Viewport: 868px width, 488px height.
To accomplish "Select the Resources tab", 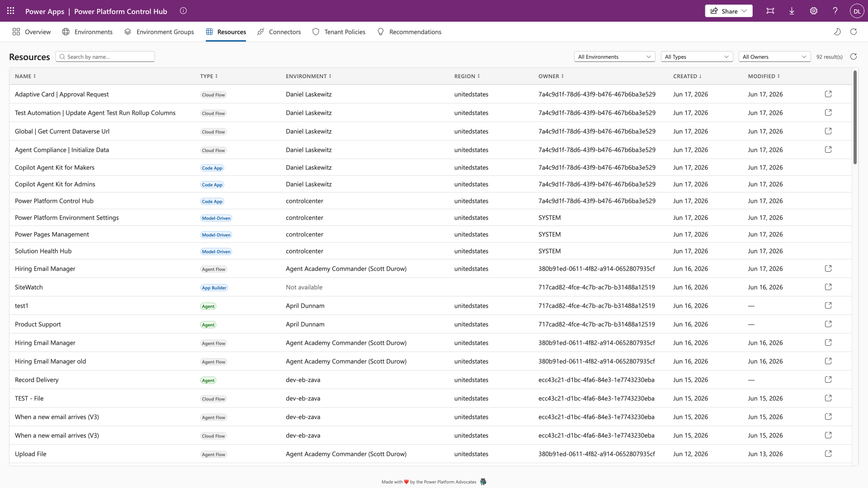I will click(x=226, y=32).
